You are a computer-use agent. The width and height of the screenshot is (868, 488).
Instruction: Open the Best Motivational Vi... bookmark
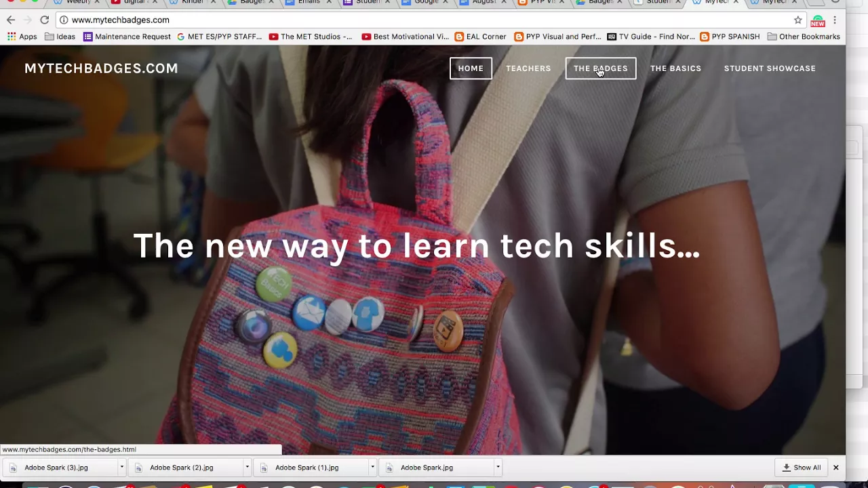405,37
